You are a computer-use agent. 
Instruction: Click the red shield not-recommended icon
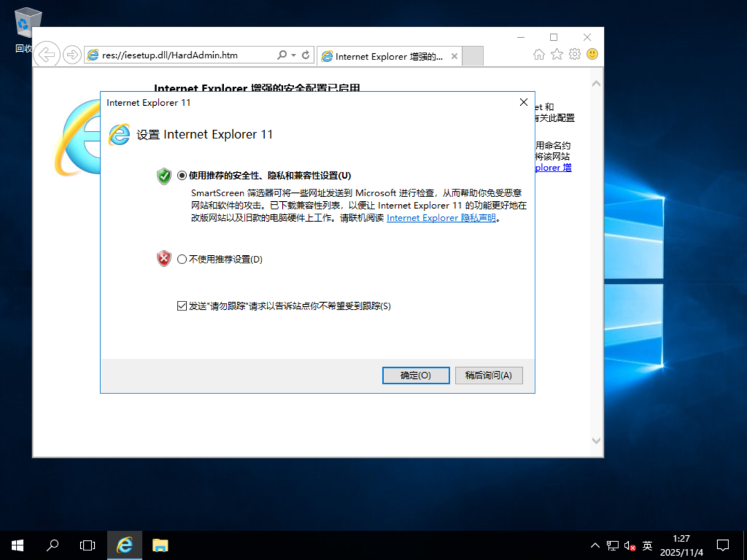point(164,259)
